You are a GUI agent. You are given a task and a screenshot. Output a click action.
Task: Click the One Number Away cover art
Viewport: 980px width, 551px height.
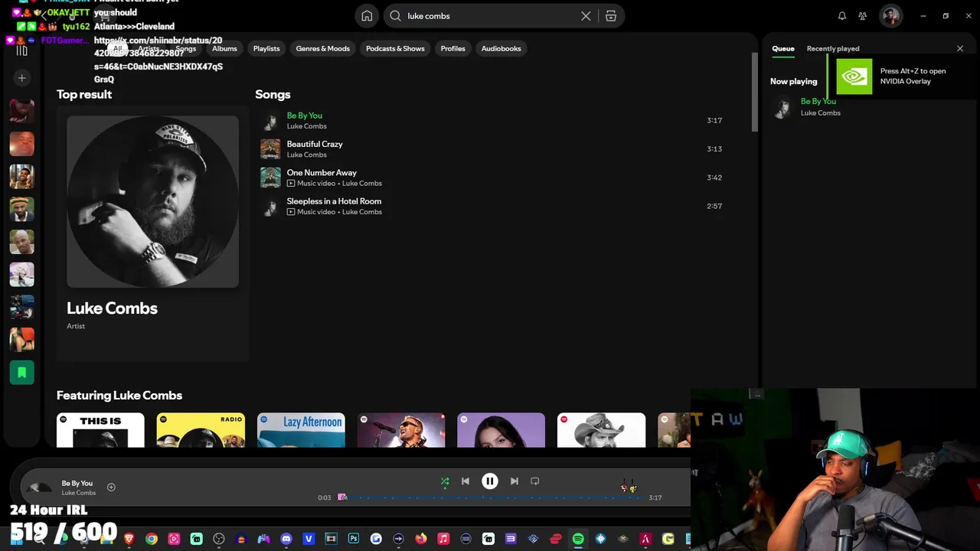pyautogui.click(x=270, y=178)
